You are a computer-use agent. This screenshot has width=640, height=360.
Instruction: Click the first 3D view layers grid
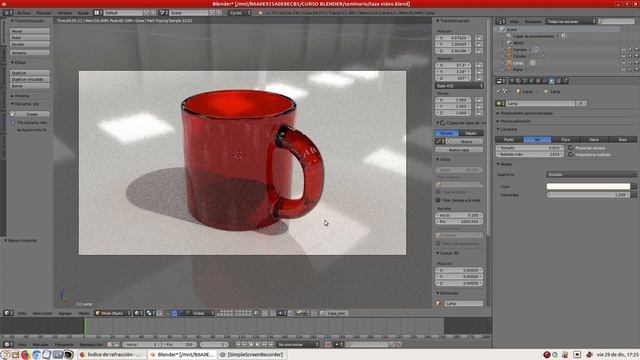coord(225,313)
